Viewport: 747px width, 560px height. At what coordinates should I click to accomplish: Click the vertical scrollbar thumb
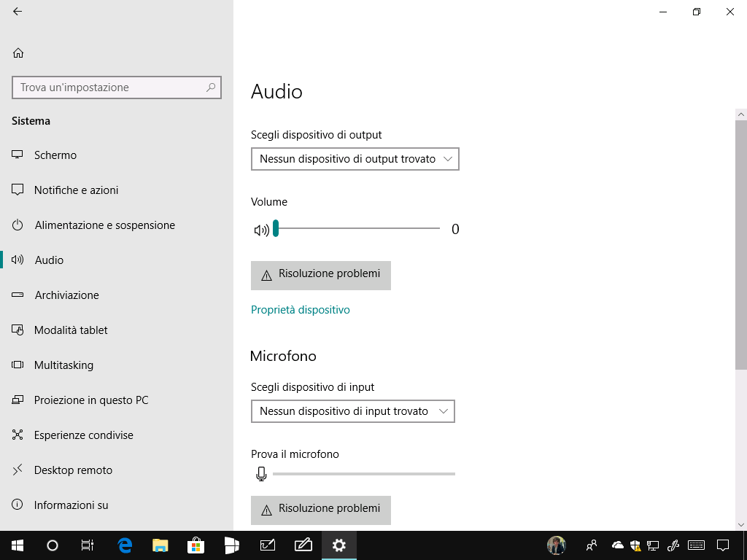tap(741, 244)
